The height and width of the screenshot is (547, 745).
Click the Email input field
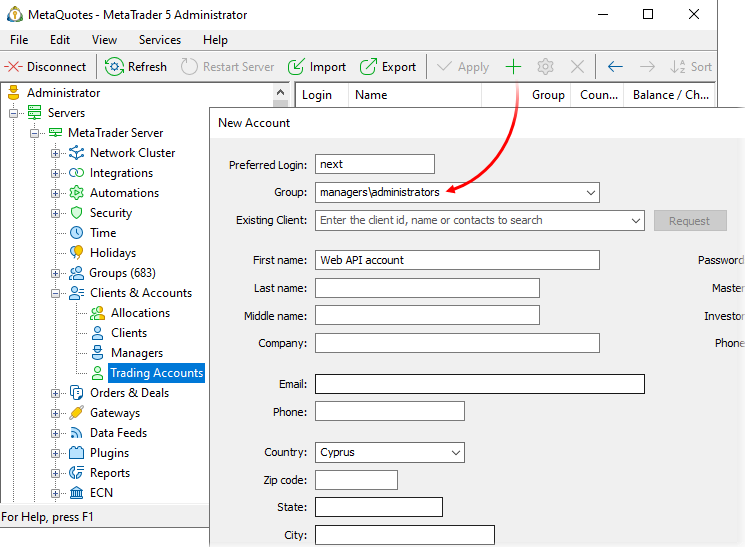pyautogui.click(x=480, y=384)
